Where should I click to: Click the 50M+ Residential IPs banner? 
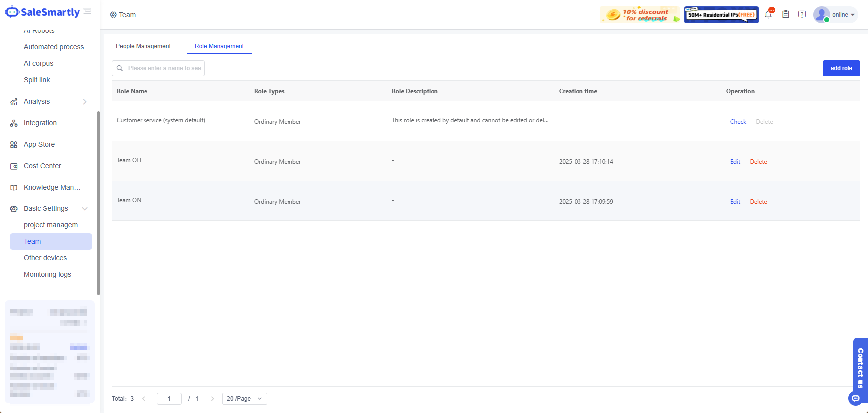pyautogui.click(x=721, y=15)
